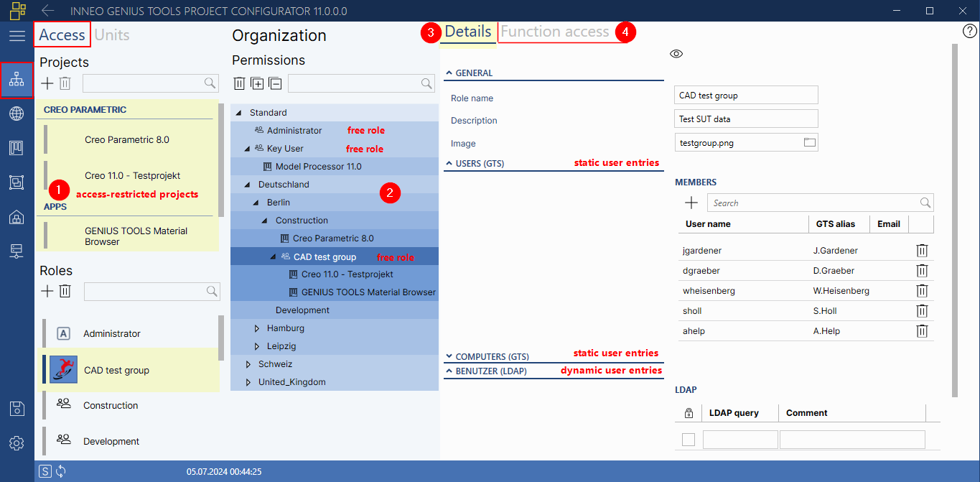This screenshot has height=482, width=980.
Task: Open the globe sidebar icon
Action: 17,114
